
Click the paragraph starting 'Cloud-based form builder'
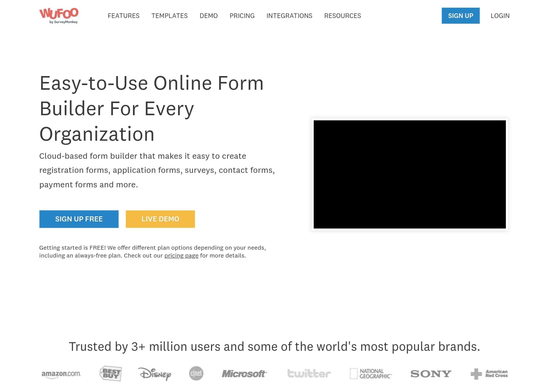157,170
